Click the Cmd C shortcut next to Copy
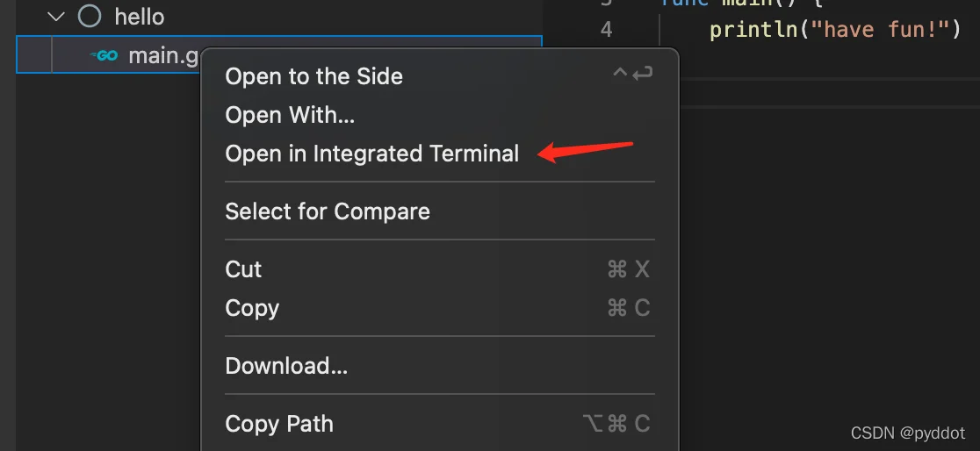This screenshot has height=451, width=980. (629, 308)
